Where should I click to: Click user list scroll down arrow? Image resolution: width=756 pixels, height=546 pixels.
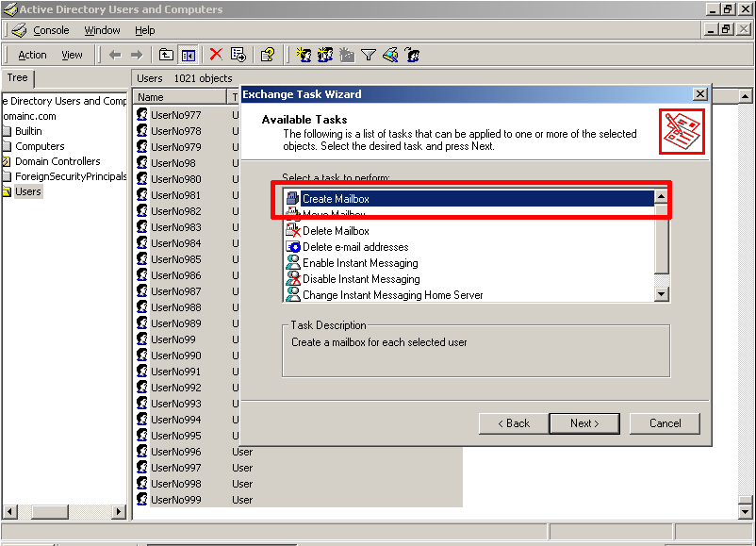tap(745, 512)
